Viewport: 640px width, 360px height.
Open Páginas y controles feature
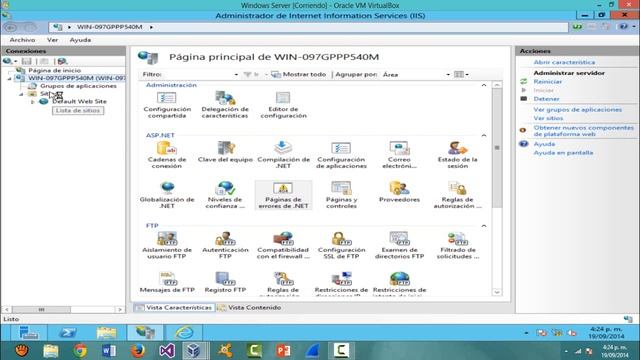(341, 195)
